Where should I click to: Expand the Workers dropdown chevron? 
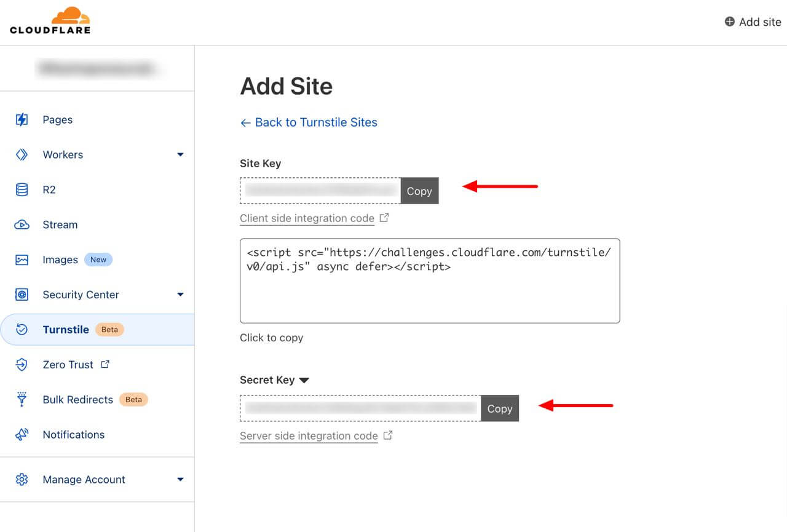point(180,154)
